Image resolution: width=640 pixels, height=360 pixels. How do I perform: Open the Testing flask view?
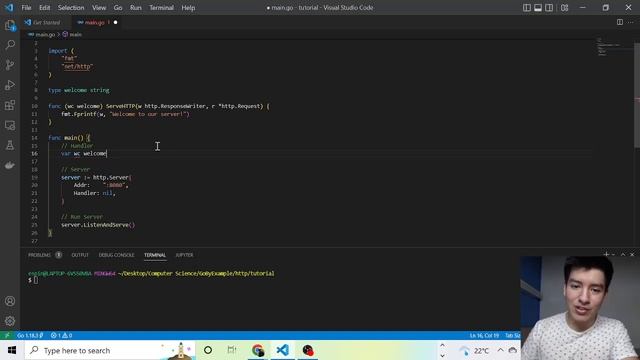point(10,145)
